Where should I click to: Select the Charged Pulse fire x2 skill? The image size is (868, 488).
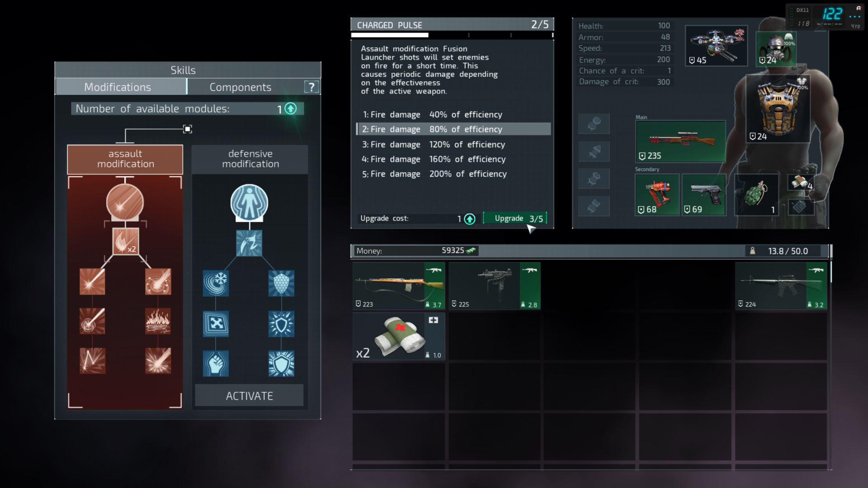tap(125, 241)
